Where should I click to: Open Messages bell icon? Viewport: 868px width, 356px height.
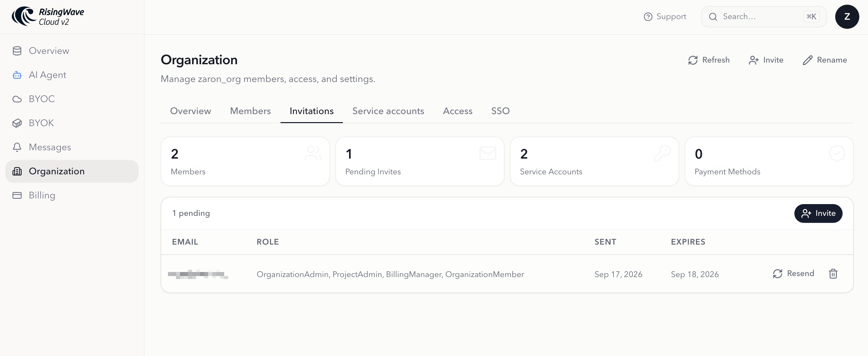click(17, 147)
